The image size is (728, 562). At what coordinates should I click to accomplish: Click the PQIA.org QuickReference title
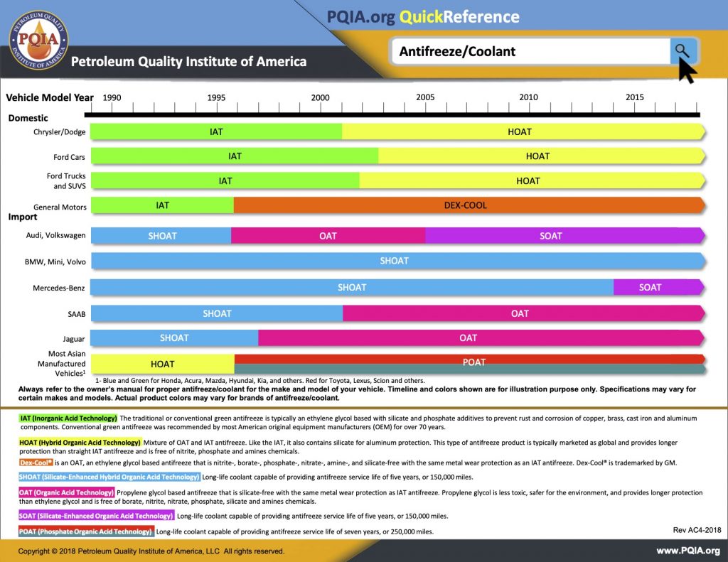click(423, 17)
